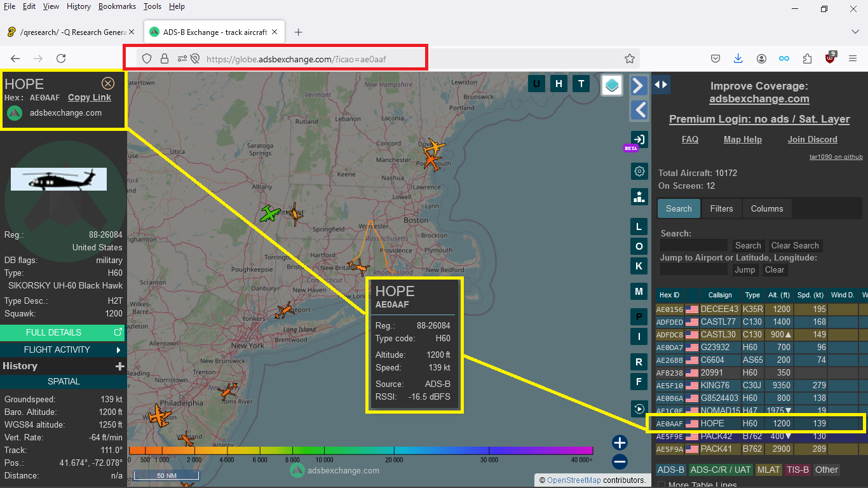Image resolution: width=868 pixels, height=488 pixels.
Task: Open the Tools menu
Action: coord(153,6)
